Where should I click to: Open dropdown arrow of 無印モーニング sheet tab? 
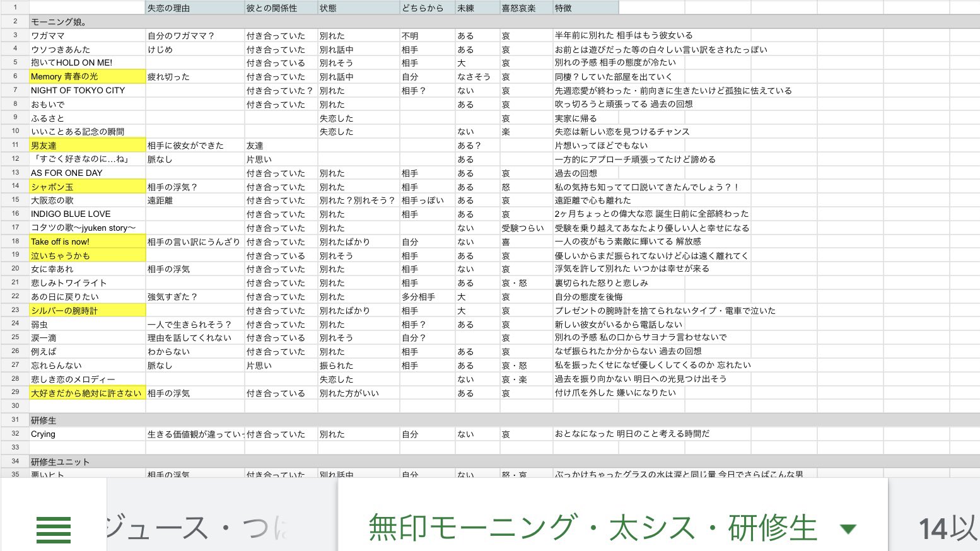coord(848,529)
